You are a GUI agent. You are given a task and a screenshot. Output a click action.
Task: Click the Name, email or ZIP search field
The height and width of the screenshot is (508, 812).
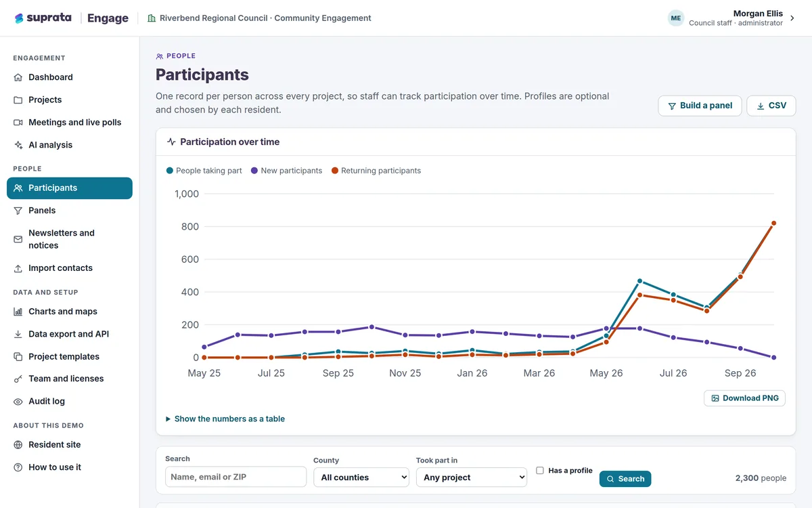click(x=235, y=477)
